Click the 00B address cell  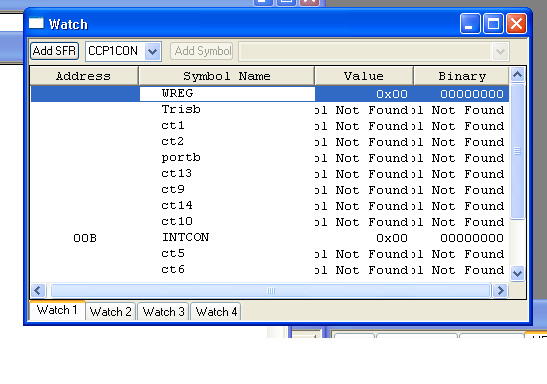pos(85,238)
